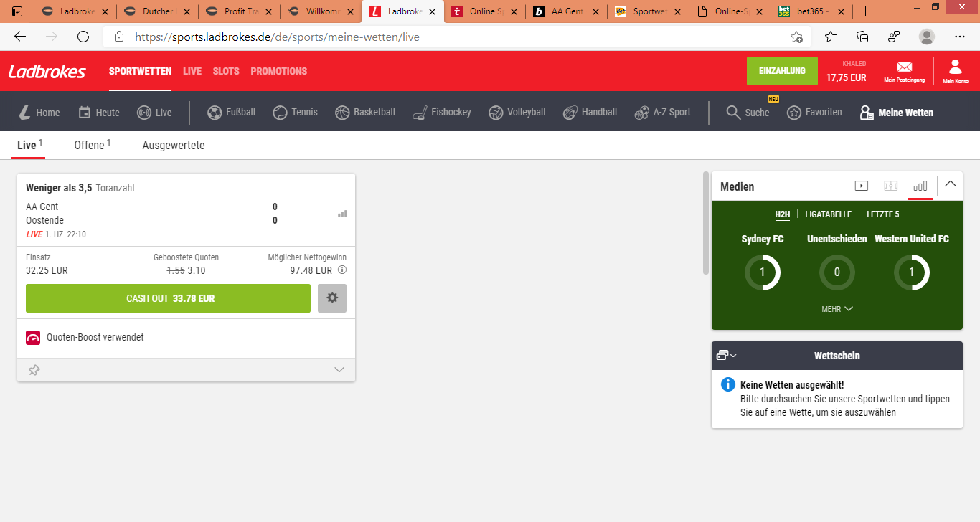This screenshot has width=980, height=522.
Task: Switch to the Offene bets tab
Action: [93, 145]
